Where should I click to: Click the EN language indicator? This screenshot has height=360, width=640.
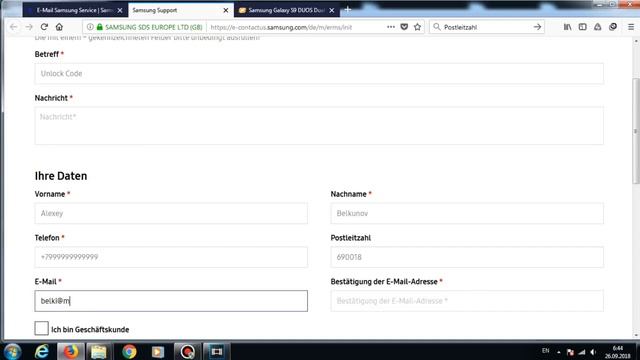click(545, 351)
